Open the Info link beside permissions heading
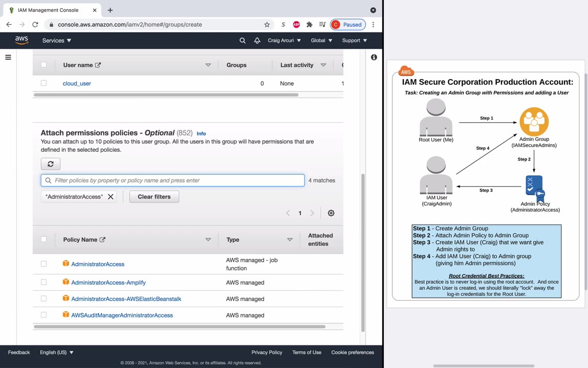 [202, 134]
